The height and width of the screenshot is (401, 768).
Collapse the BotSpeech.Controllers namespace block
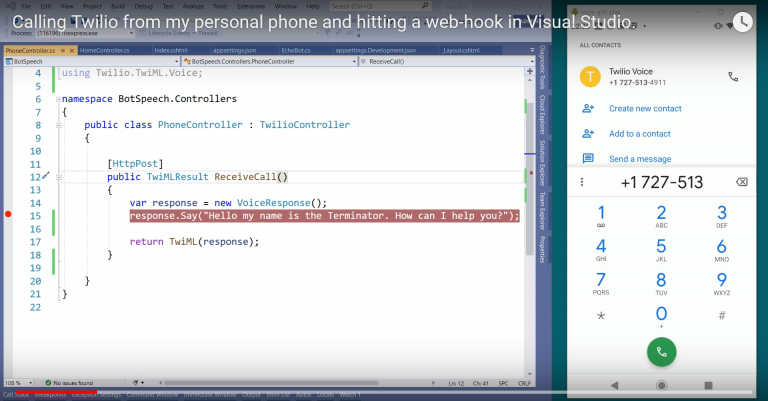pyautogui.click(x=58, y=99)
